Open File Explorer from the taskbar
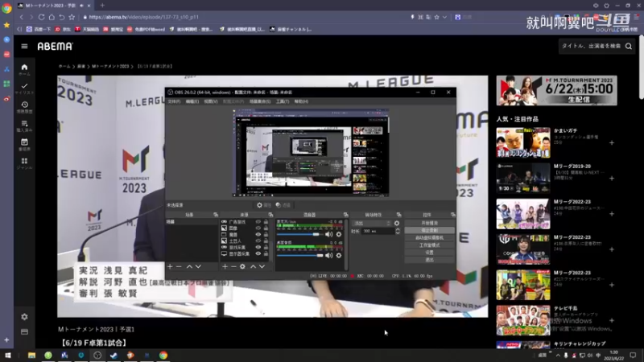The height and width of the screenshot is (362, 644). (x=31, y=356)
